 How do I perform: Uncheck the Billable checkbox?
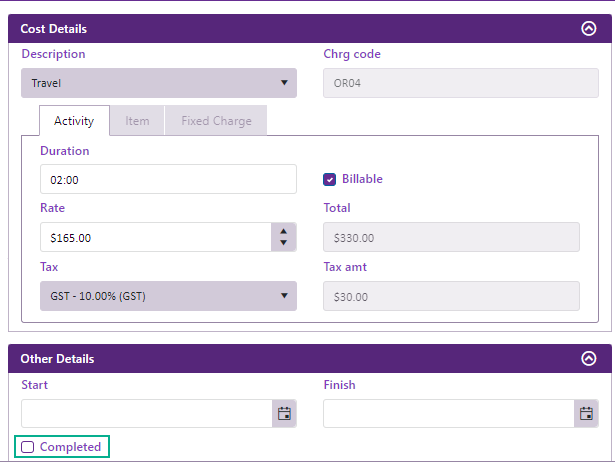click(329, 179)
